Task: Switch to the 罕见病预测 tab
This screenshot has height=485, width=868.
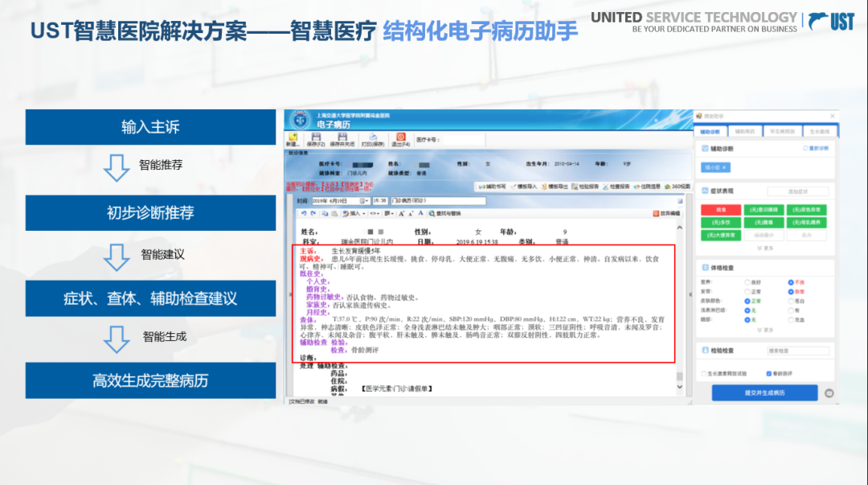Action: (782, 131)
